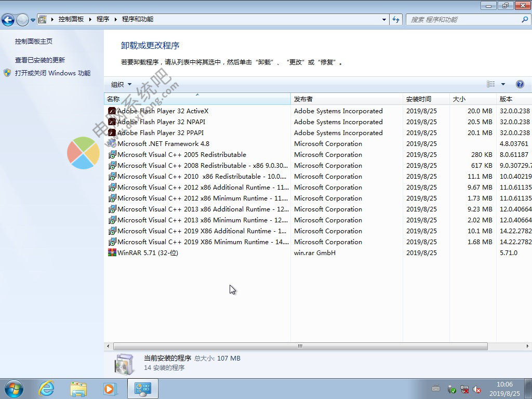Expand the address bar history dropdown

pyautogui.click(x=384, y=19)
